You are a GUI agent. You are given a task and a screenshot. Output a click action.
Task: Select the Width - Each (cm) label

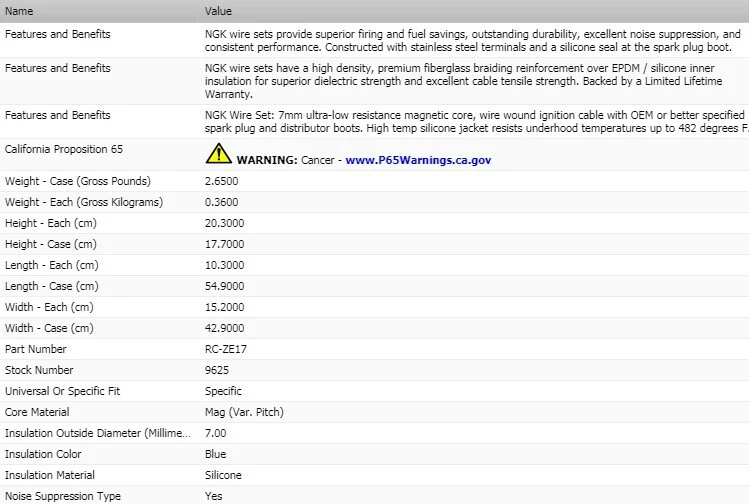pyautogui.click(x=49, y=307)
